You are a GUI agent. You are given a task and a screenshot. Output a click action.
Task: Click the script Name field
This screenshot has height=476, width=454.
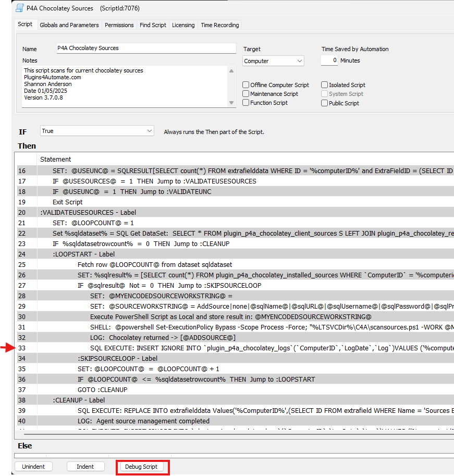pos(146,48)
